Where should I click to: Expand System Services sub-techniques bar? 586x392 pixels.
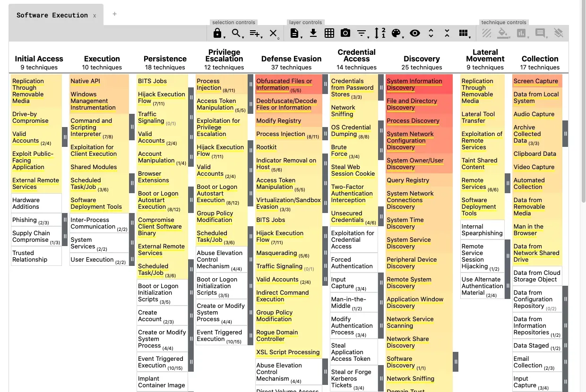click(132, 243)
